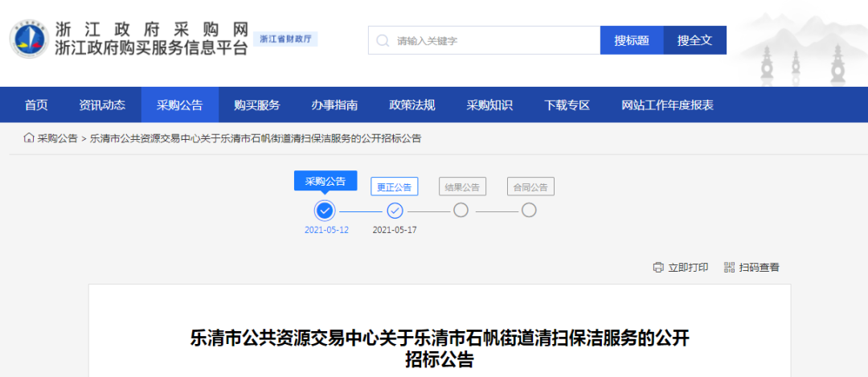Image resolution: width=868 pixels, height=377 pixels.
Task: Click the printer icon beside 立即打印
Action: [x=658, y=268]
